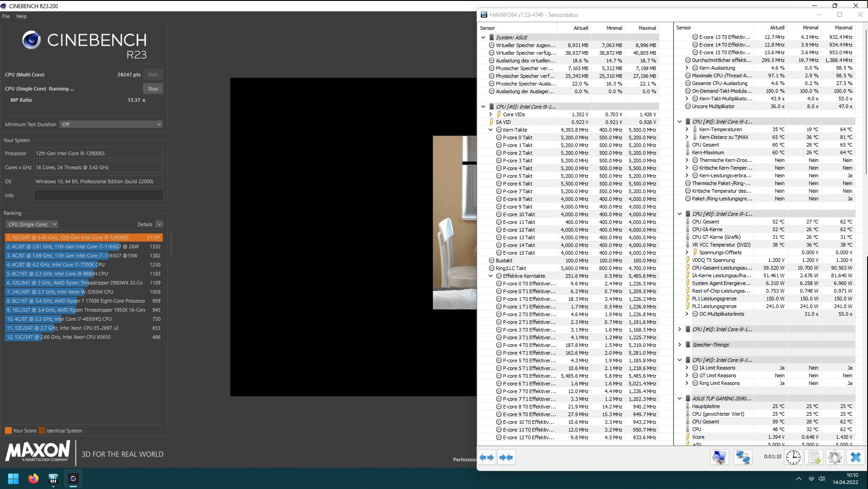Screen dimensions: 868x489
Task: Select P-core 6 Takt row
Action: tap(569, 184)
